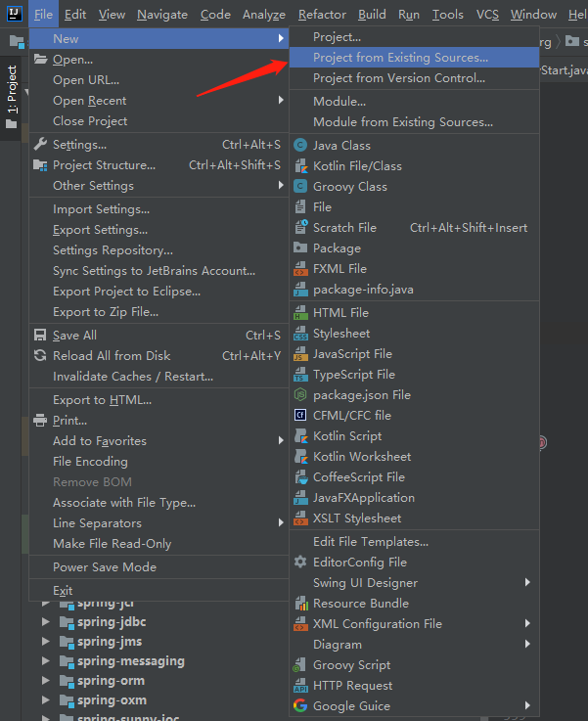Click the CFML/CFC file icon
The width and height of the screenshot is (588, 721).
coord(300,415)
